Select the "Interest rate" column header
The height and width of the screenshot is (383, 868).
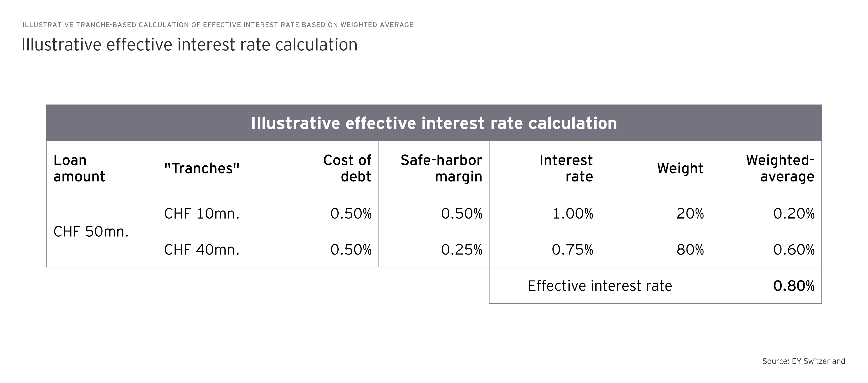[566, 168]
